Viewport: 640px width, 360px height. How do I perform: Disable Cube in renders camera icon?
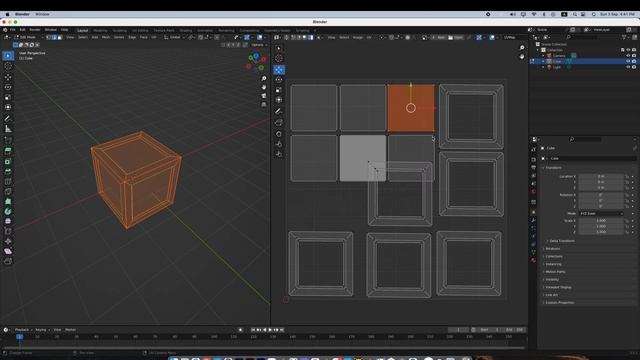(x=634, y=61)
